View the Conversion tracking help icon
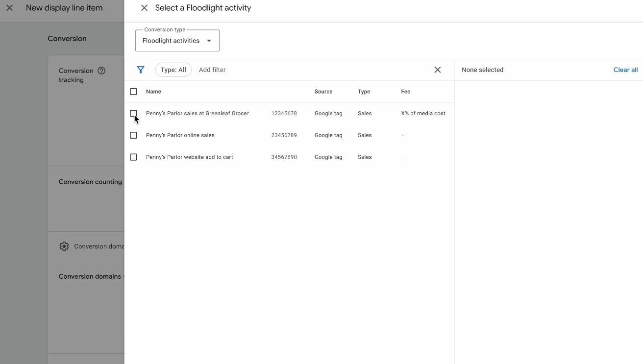Viewport: 643px width, 364px height. tap(102, 71)
